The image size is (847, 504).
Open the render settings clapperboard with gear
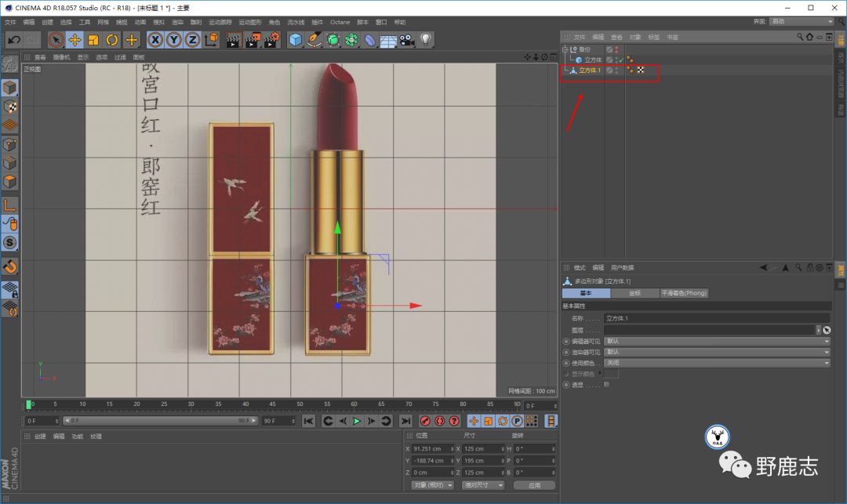click(x=271, y=40)
